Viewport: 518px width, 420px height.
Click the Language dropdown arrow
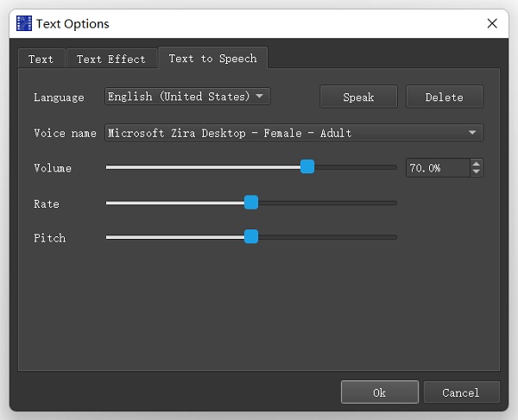(259, 97)
